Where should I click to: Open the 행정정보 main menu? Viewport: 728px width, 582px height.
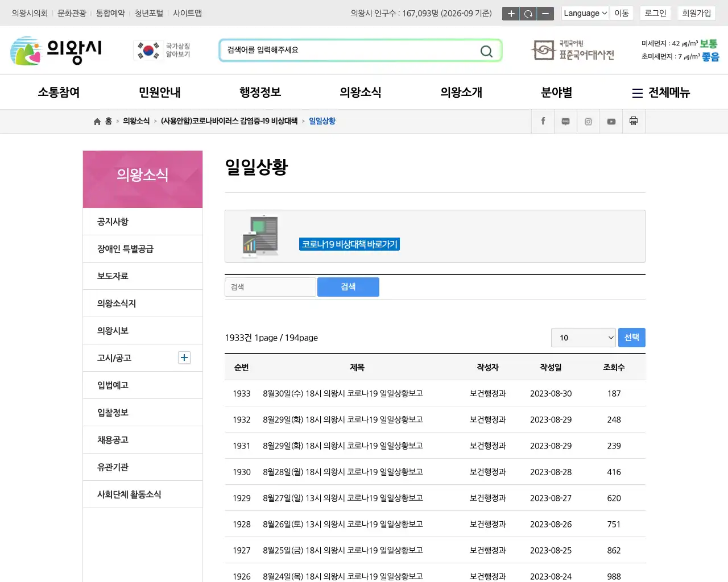260,92
